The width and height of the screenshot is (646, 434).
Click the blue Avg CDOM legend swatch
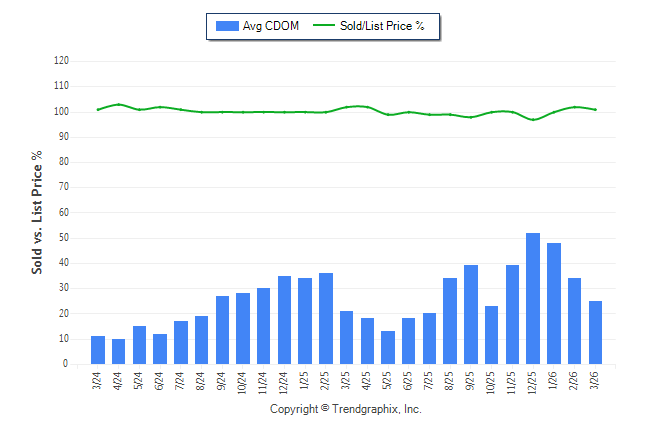tap(225, 26)
